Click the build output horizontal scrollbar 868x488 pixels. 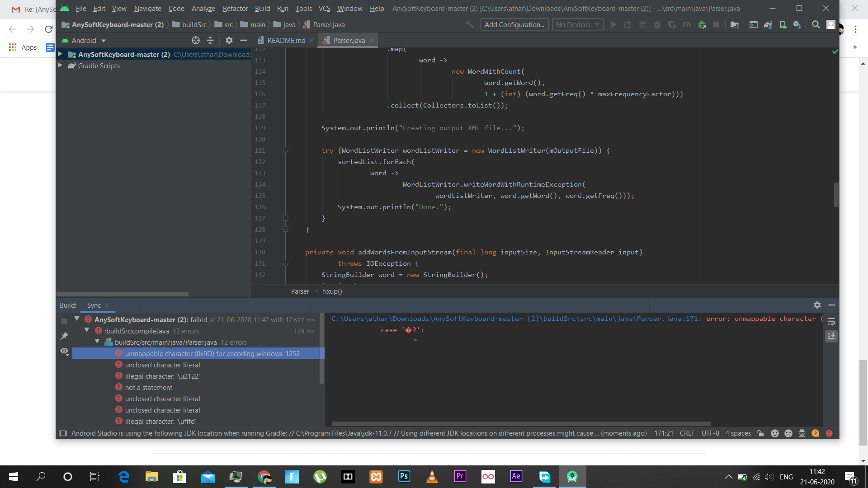pyautogui.click(x=521, y=424)
